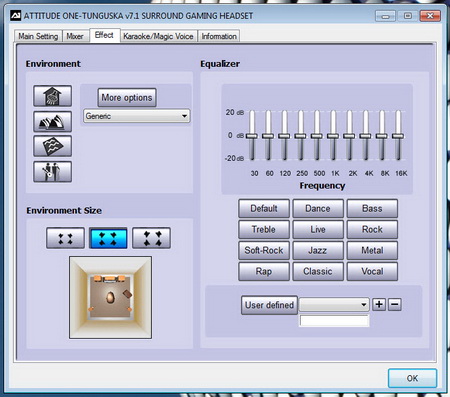Apply the Jazz equalizer preset
Viewport: 450px width, 397px height.
(318, 250)
